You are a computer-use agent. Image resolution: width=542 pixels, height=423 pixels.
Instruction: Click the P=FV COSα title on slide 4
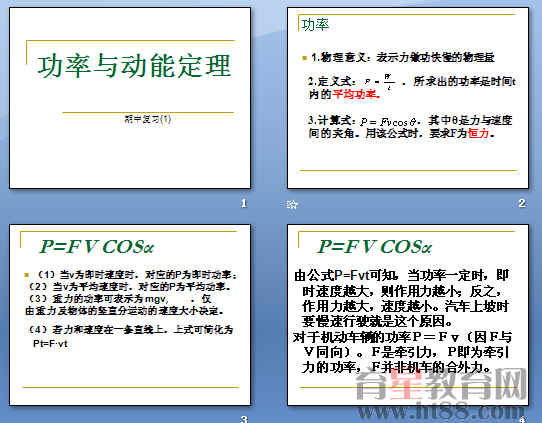click(375, 247)
